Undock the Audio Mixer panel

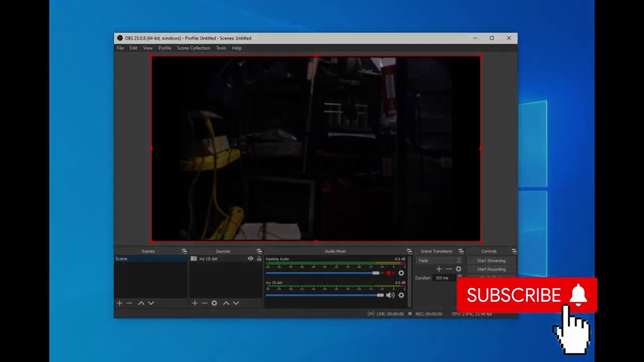point(409,251)
